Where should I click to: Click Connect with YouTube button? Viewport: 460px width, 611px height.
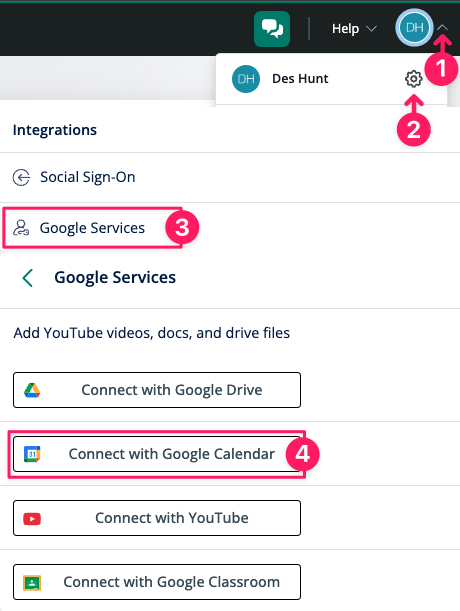[157, 518]
